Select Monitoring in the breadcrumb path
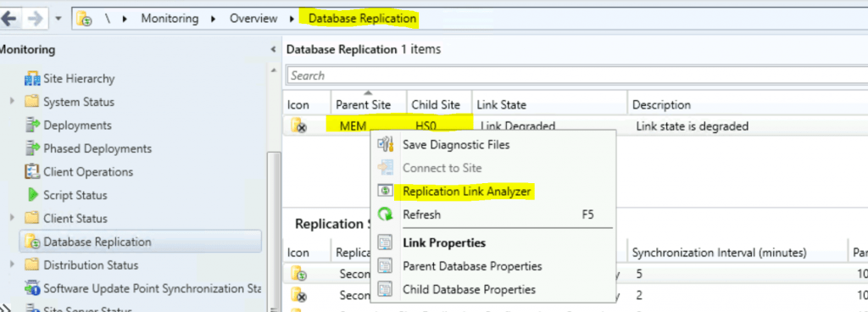This screenshot has width=868, height=312. point(170,19)
